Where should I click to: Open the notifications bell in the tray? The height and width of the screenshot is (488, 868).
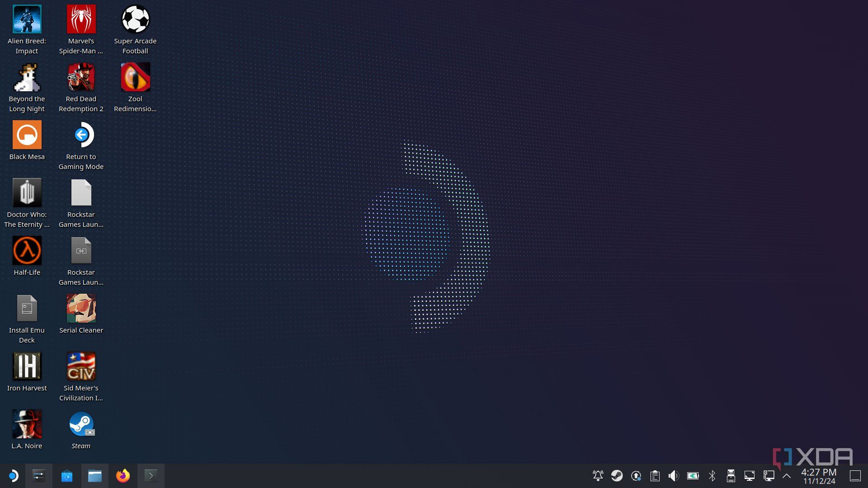coord(598,476)
